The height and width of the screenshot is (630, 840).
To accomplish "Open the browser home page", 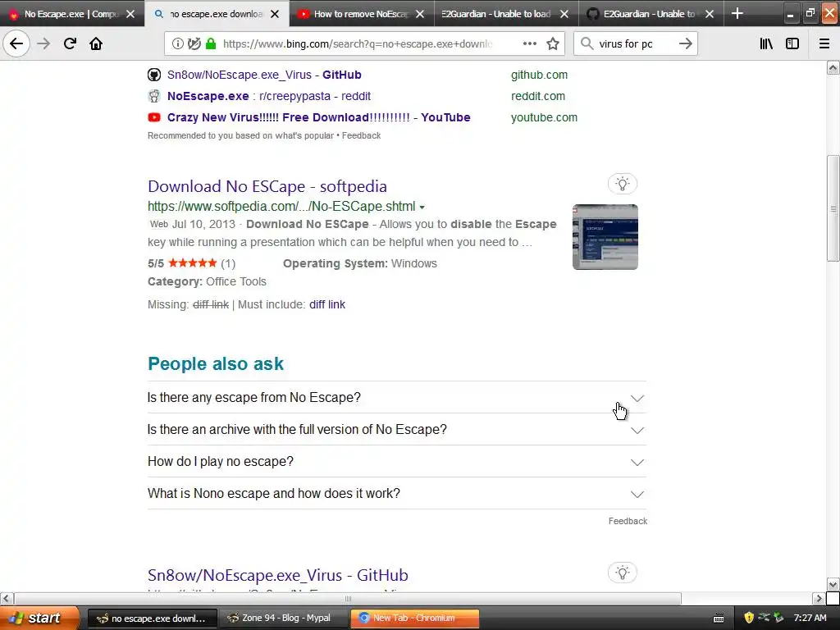I will [x=96, y=43].
